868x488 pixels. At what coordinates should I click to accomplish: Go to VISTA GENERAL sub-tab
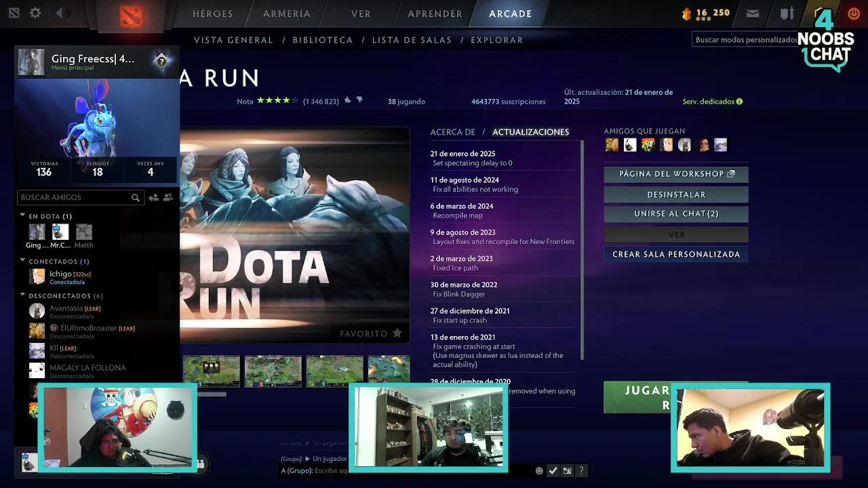click(233, 40)
